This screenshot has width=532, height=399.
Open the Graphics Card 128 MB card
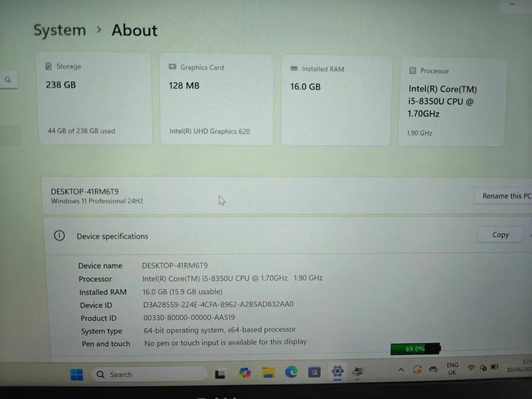coord(216,99)
